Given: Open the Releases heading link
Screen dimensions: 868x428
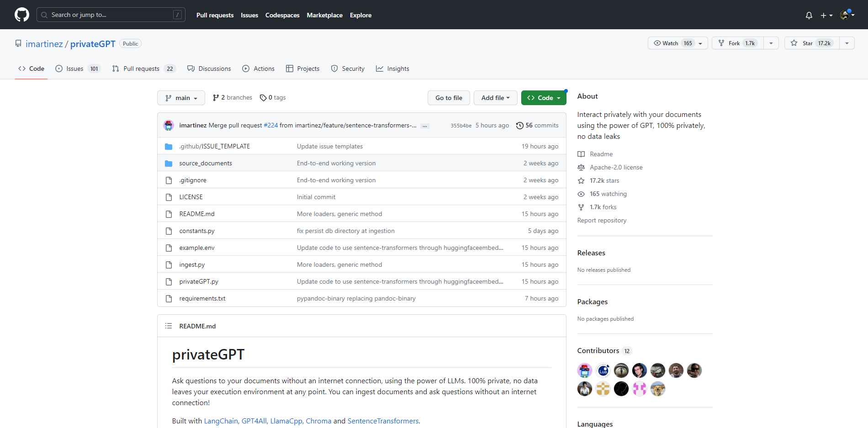Looking at the screenshot, I should point(591,253).
